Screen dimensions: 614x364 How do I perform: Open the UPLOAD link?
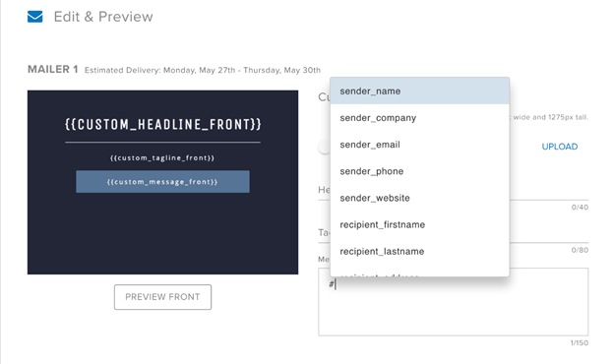coord(560,147)
